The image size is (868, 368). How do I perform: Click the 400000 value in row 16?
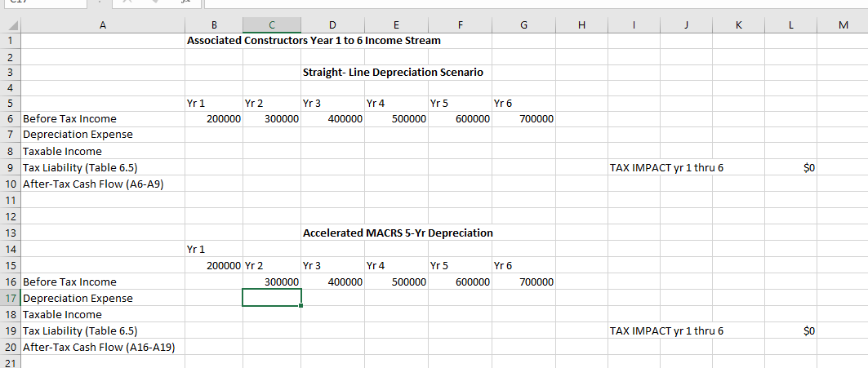pyautogui.click(x=345, y=282)
